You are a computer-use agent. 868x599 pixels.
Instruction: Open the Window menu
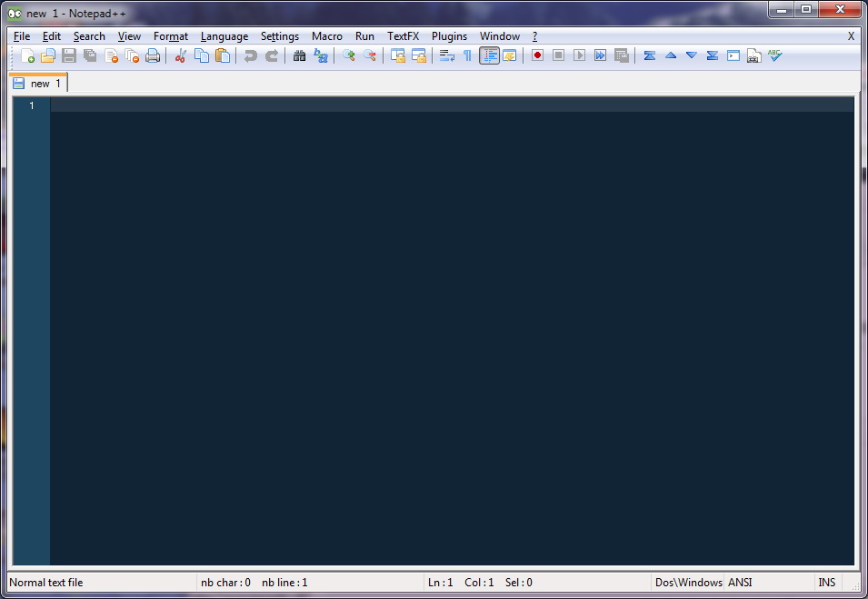coord(499,36)
